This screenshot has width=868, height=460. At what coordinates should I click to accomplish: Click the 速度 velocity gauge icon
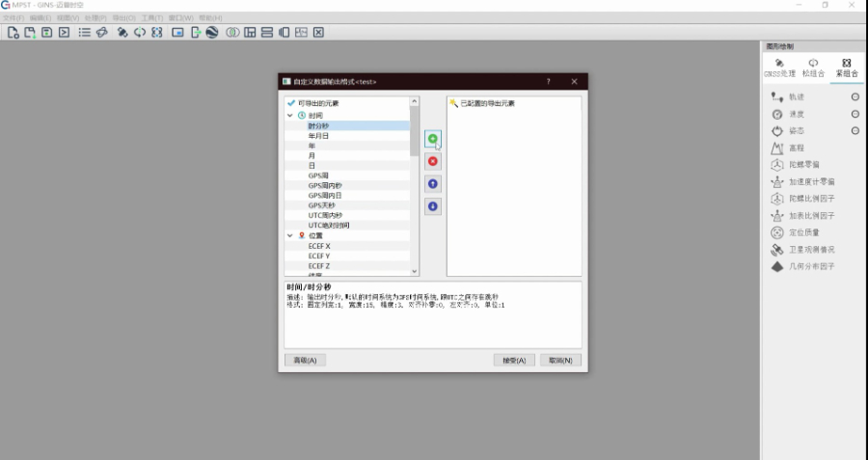tap(777, 114)
